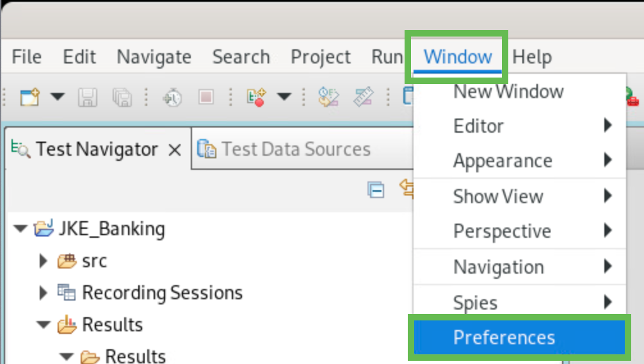Expand the Recording Sessions node
This screenshot has height=364, width=644.
(x=44, y=293)
